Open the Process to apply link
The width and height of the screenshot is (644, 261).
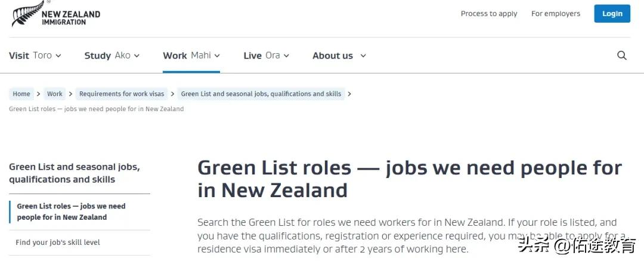(489, 14)
